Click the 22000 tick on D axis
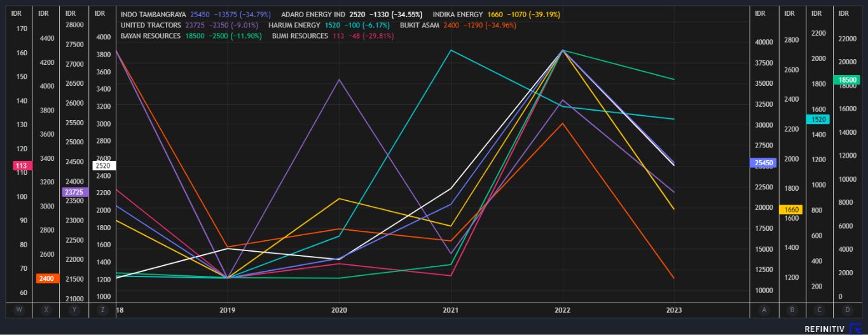The height and width of the screenshot is (335, 868). (x=848, y=39)
